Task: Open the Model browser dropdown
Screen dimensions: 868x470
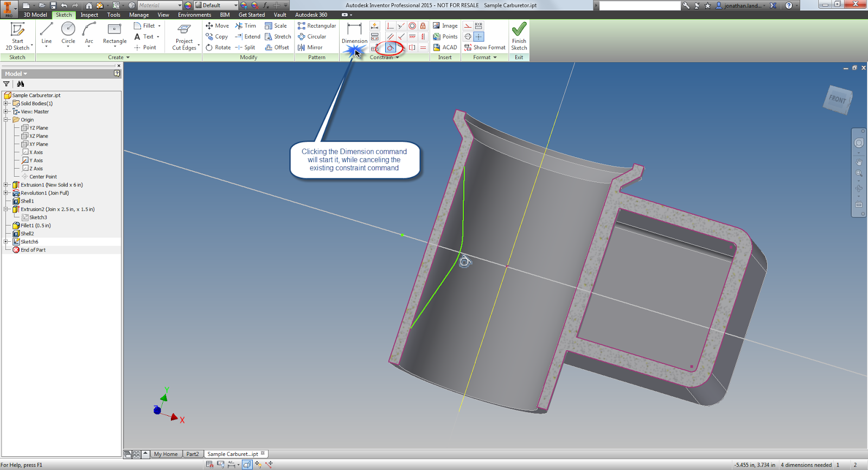Action: tap(16, 74)
